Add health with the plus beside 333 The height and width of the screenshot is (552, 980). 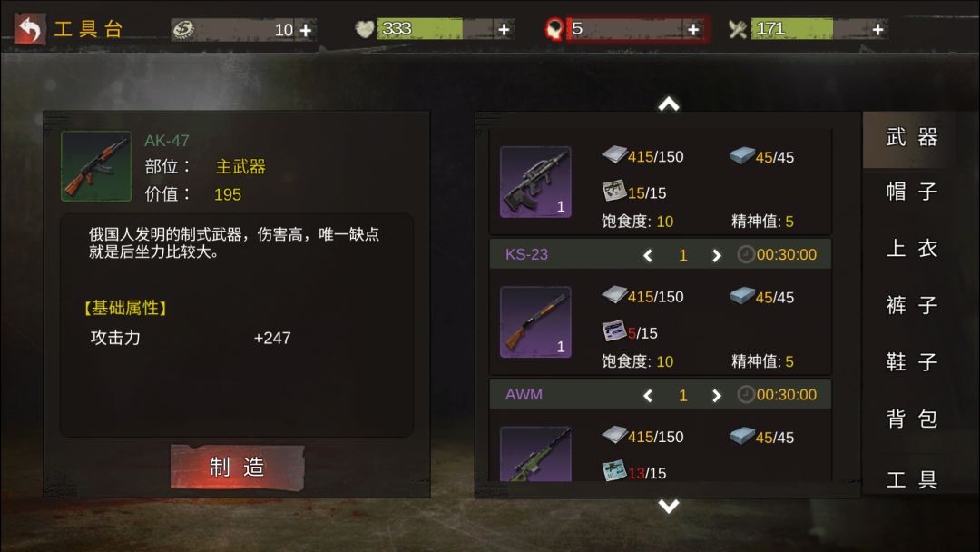click(504, 29)
